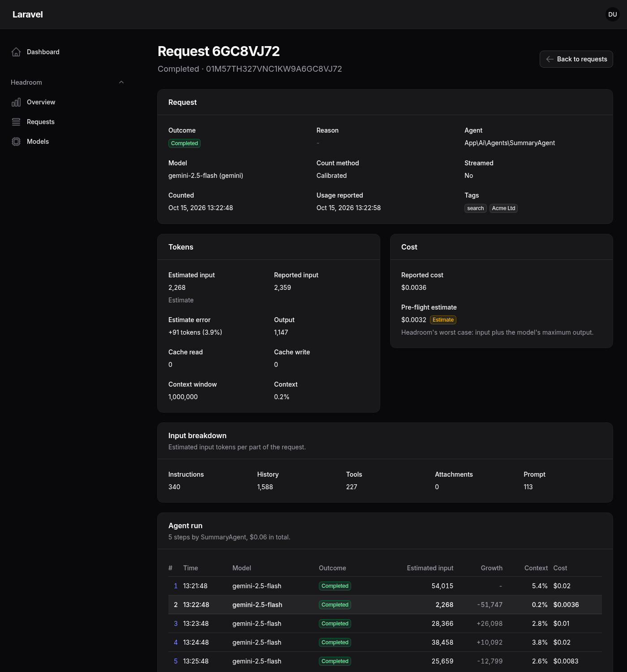Viewport: 627px width, 672px height.
Task: Click the estimate error +91 tokens (3.9%)
Action: point(195,332)
